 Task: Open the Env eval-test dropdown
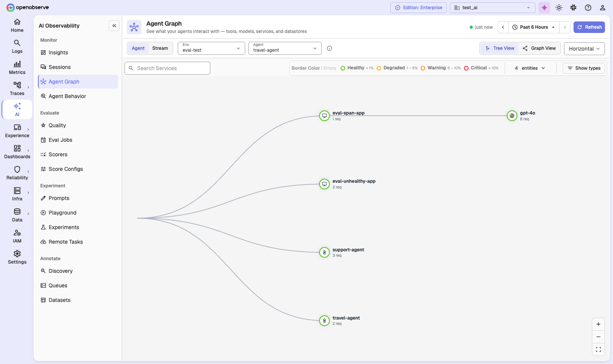pos(211,48)
